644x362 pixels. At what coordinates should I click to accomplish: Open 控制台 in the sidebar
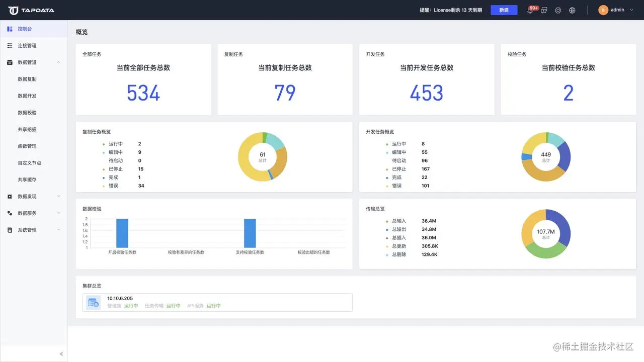(x=34, y=29)
